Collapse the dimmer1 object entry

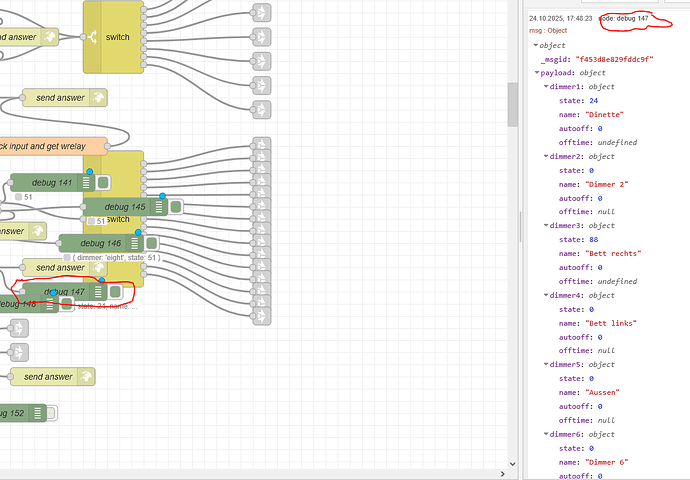point(546,87)
